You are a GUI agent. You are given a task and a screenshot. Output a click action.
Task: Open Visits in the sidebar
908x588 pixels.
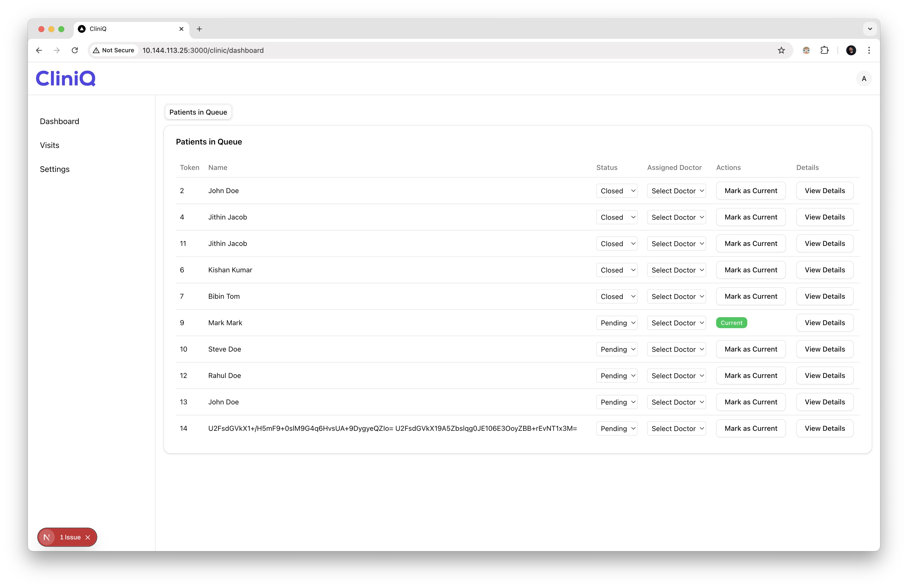[50, 145]
